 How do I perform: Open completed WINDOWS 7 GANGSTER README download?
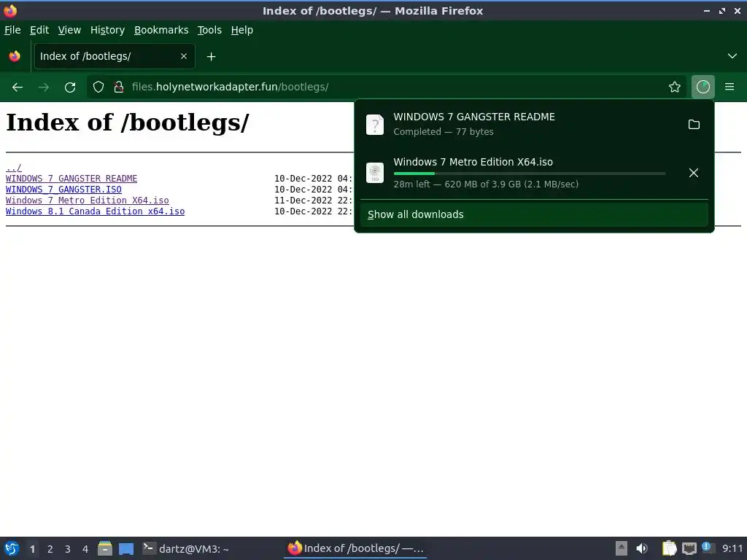click(x=521, y=124)
